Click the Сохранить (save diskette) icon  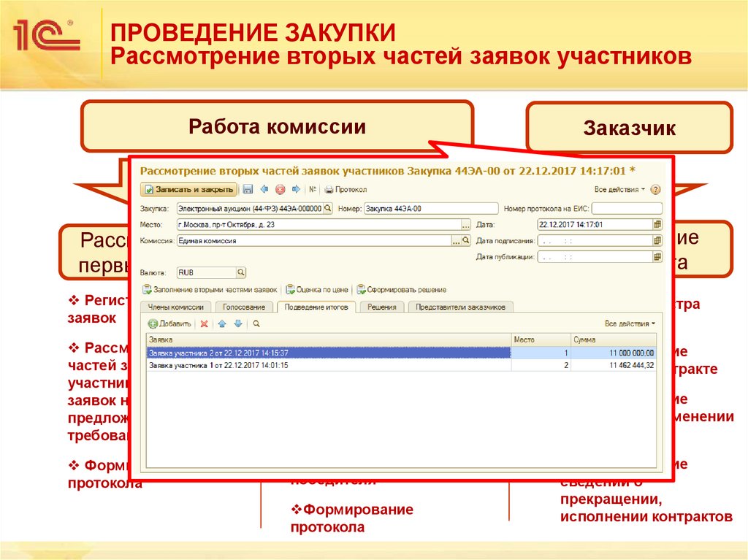point(248,188)
